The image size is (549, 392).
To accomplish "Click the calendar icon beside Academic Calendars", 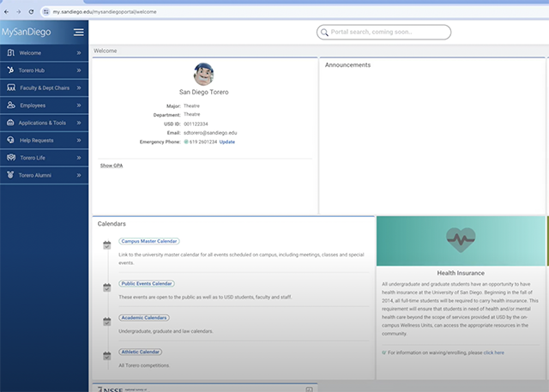I will click(106, 322).
